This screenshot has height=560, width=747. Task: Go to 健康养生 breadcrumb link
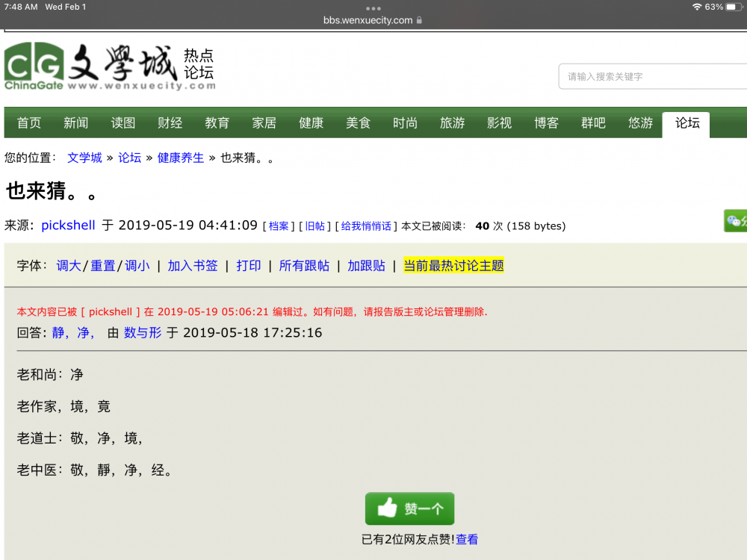coord(181,158)
